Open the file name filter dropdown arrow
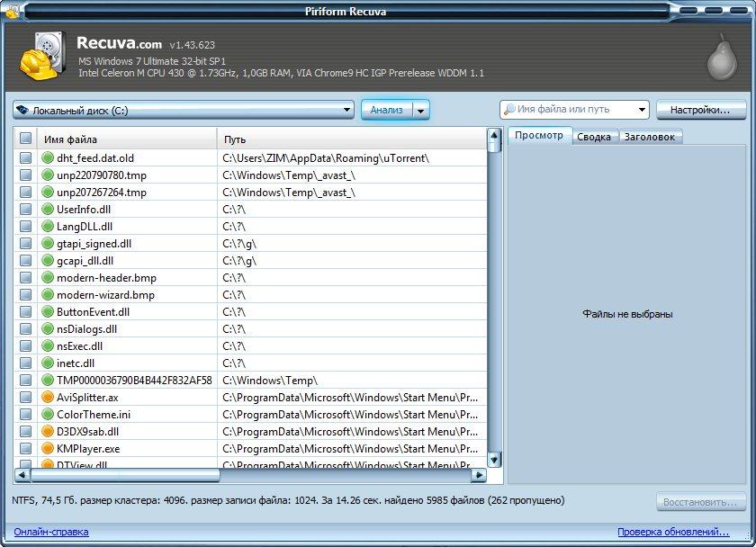The image size is (756, 547). pyautogui.click(x=642, y=110)
